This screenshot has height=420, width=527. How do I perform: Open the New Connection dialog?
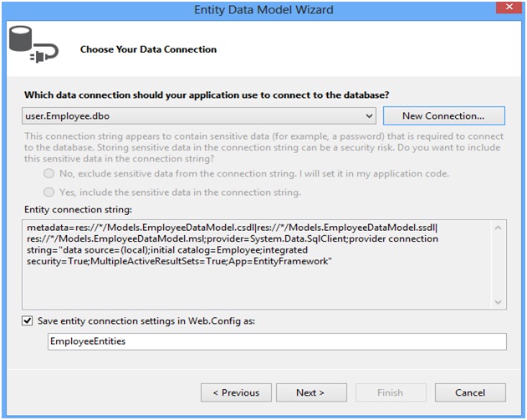(x=443, y=115)
